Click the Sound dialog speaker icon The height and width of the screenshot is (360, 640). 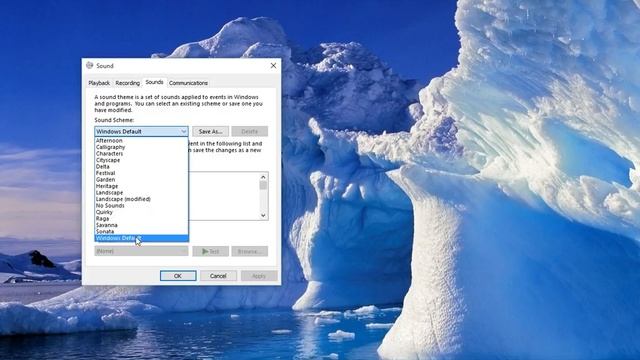tap(90, 65)
